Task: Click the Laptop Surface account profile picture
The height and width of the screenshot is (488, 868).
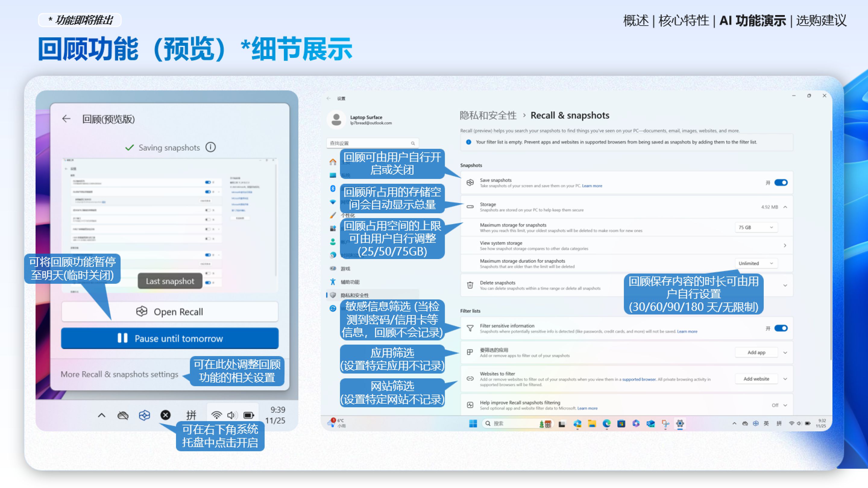Action: (x=336, y=120)
